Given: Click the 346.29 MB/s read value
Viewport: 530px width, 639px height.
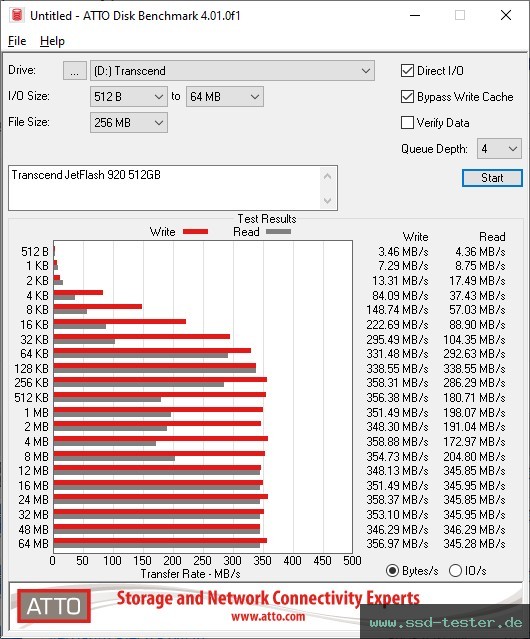Looking at the screenshot, I should [x=474, y=530].
